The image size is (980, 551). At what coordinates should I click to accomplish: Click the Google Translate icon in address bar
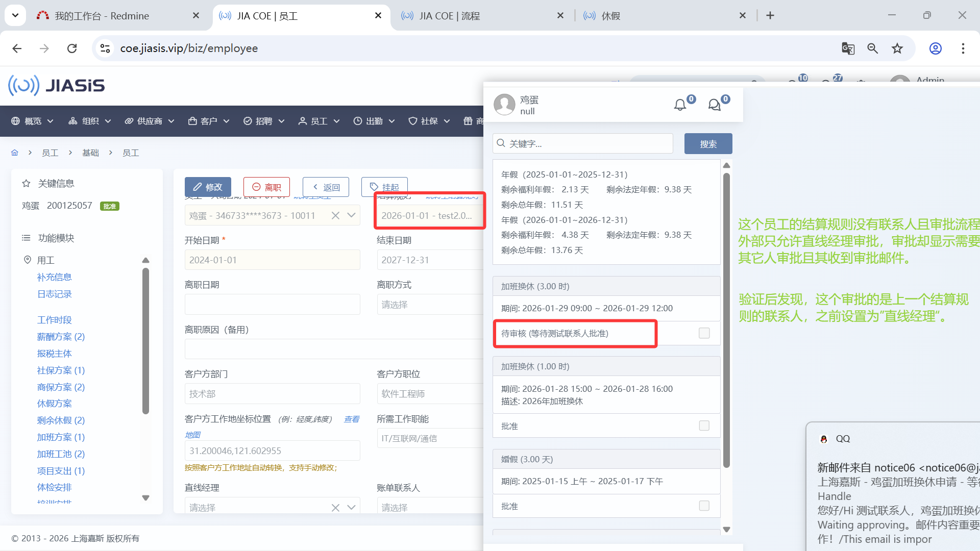[x=848, y=48]
